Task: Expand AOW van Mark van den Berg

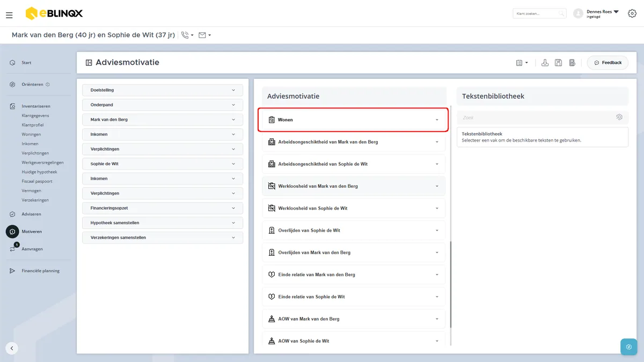Action: pos(354,319)
